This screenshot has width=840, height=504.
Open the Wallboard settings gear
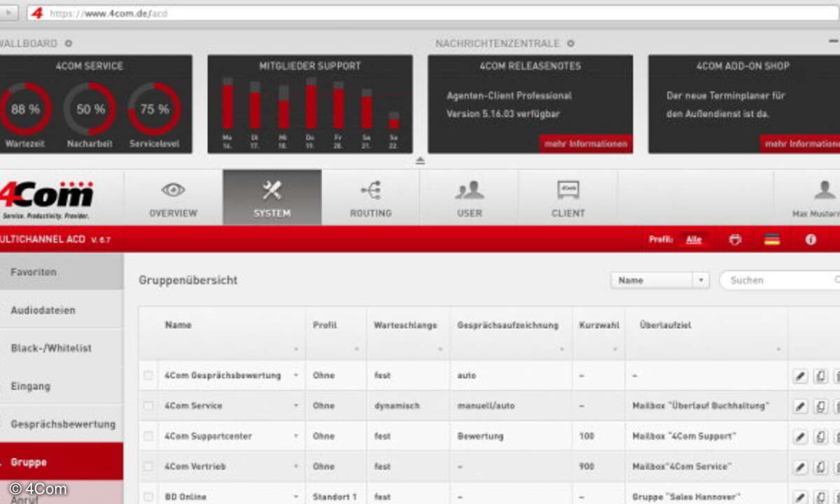coord(69,43)
